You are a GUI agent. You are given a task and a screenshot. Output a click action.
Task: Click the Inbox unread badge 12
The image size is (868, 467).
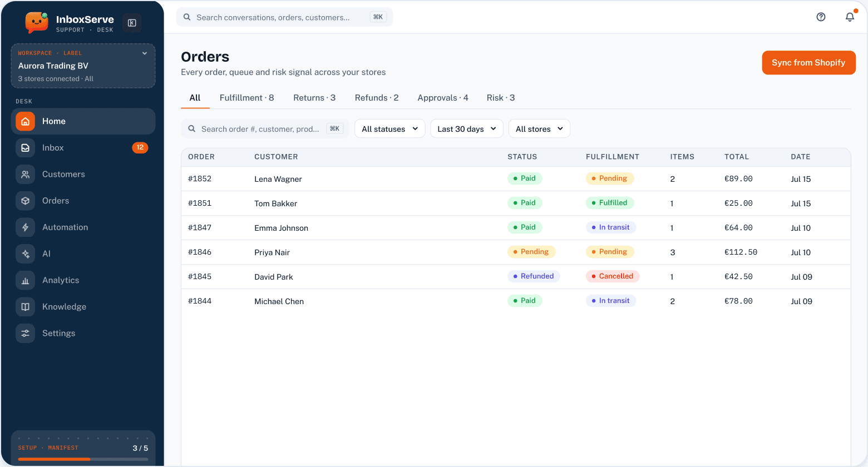140,148
